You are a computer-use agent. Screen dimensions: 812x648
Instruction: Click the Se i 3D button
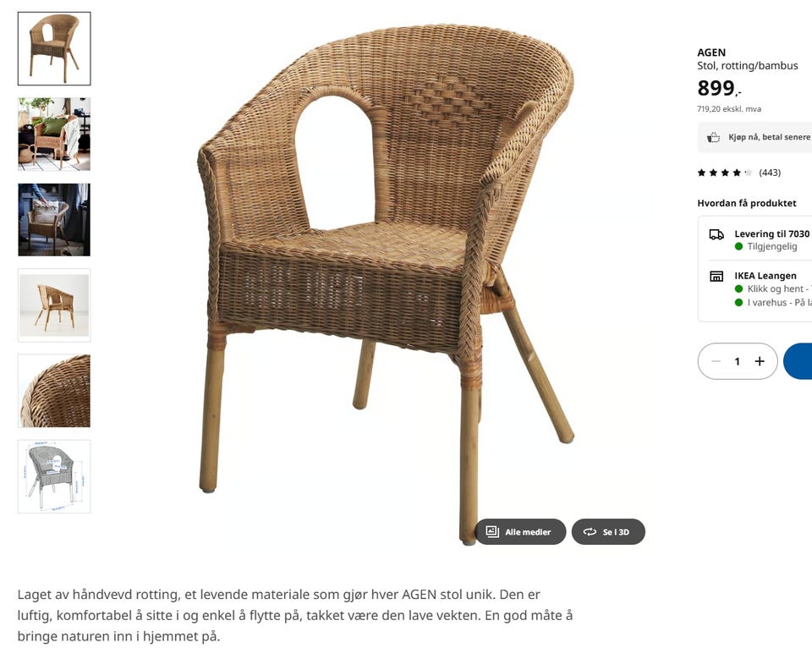[x=608, y=531]
